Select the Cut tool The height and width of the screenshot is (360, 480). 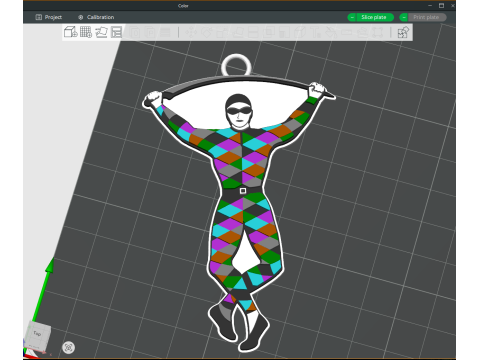(253, 32)
